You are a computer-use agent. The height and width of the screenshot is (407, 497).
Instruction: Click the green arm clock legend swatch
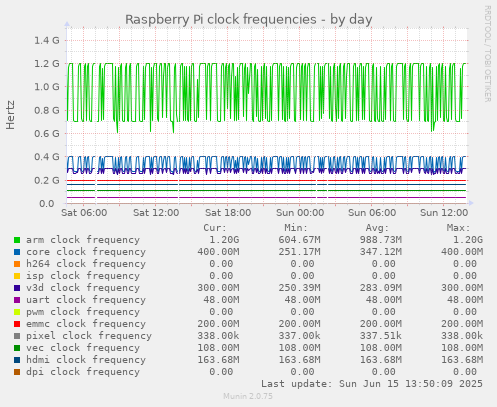click(x=17, y=240)
